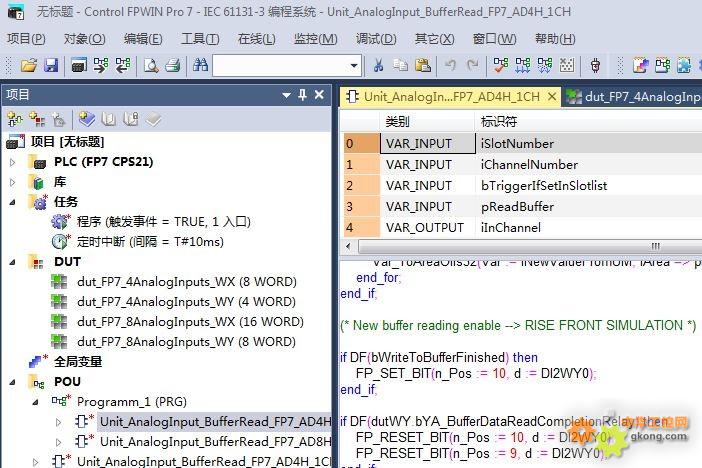
Task: Click the plug online mode icon
Action: click(x=595, y=66)
